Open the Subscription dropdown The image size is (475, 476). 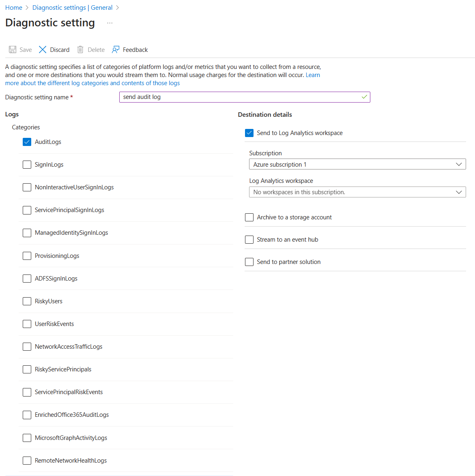(x=357, y=164)
